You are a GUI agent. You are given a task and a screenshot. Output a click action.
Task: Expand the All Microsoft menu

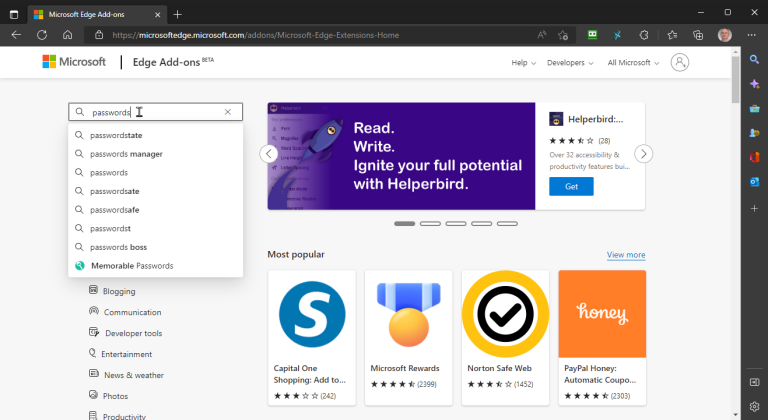pyautogui.click(x=633, y=63)
